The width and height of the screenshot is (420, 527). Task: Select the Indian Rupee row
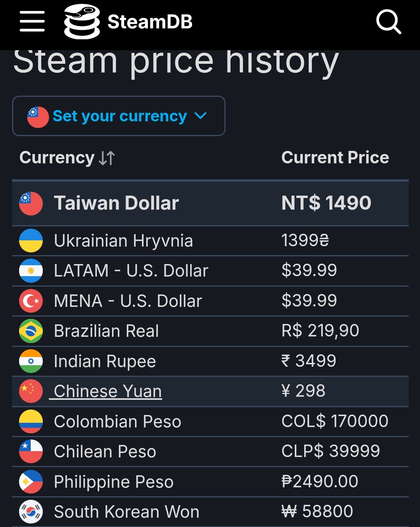(x=210, y=361)
